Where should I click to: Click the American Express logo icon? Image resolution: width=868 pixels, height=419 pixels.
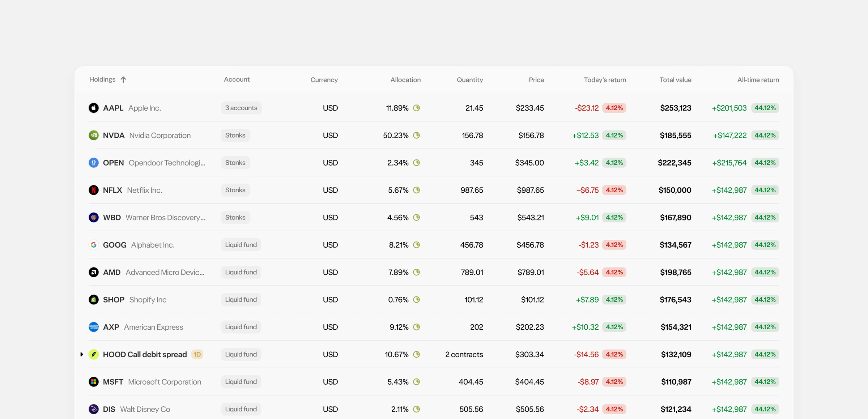tap(94, 327)
